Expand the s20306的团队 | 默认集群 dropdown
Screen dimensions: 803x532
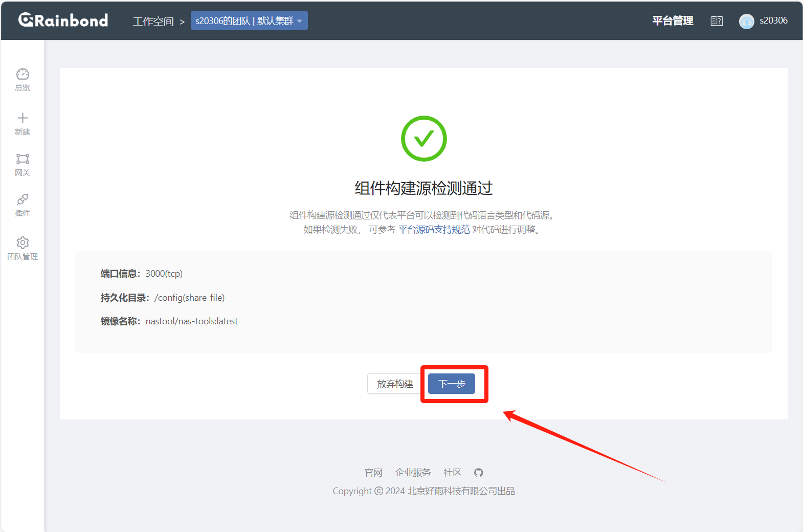249,21
